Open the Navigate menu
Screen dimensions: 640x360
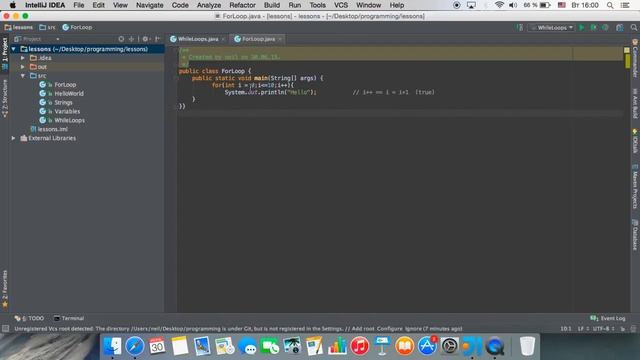pyautogui.click(x=149, y=5)
